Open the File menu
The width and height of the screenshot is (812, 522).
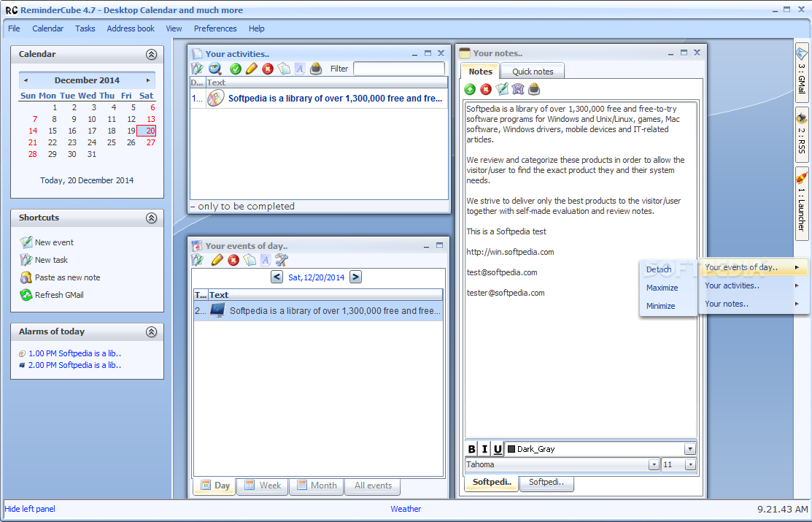click(x=14, y=28)
